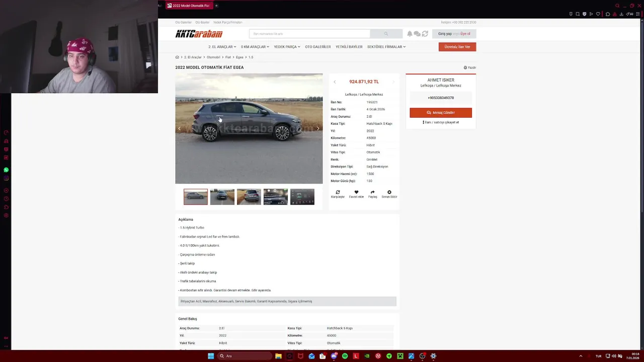This screenshot has width=644, height=362.
Task: Expand the YEDEK PARÇA dropdown menu
Action: [287, 47]
